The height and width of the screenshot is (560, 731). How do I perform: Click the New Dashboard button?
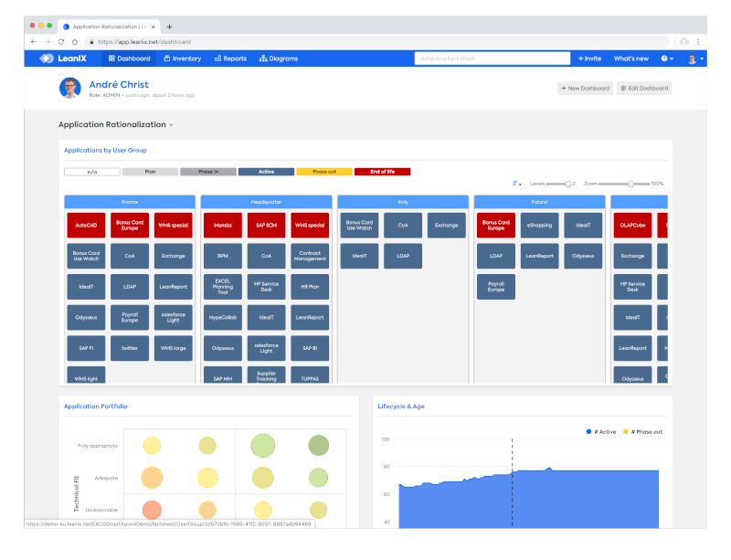(585, 89)
